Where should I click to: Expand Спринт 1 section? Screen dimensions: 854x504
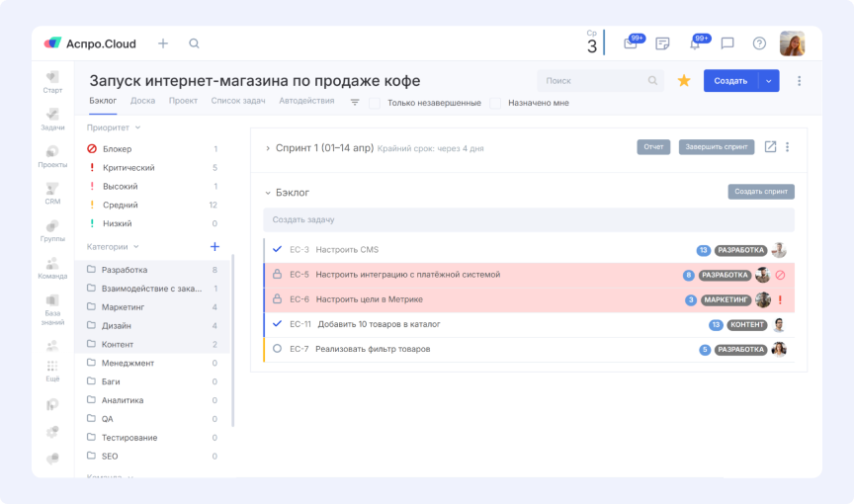[x=267, y=148]
